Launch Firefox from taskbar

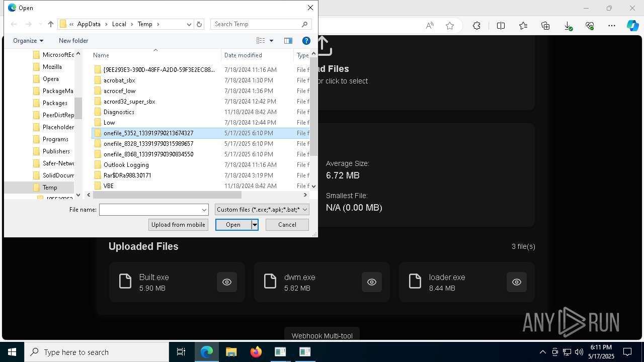[x=256, y=352]
